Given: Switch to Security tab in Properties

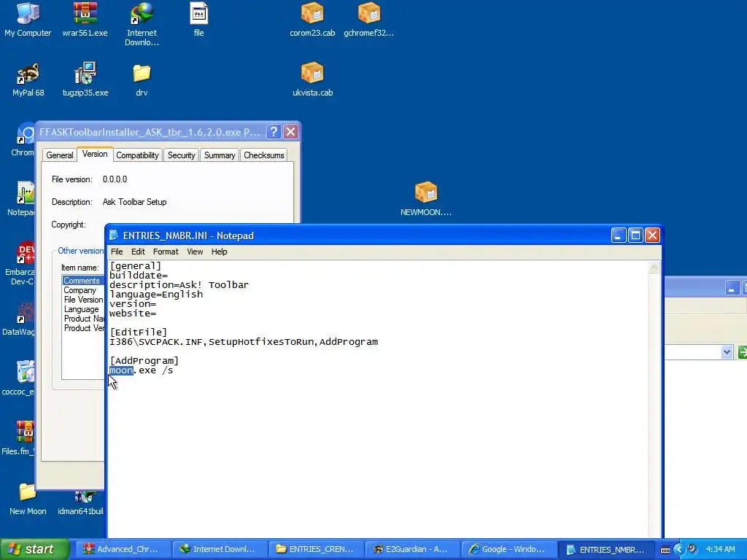Looking at the screenshot, I should [181, 155].
